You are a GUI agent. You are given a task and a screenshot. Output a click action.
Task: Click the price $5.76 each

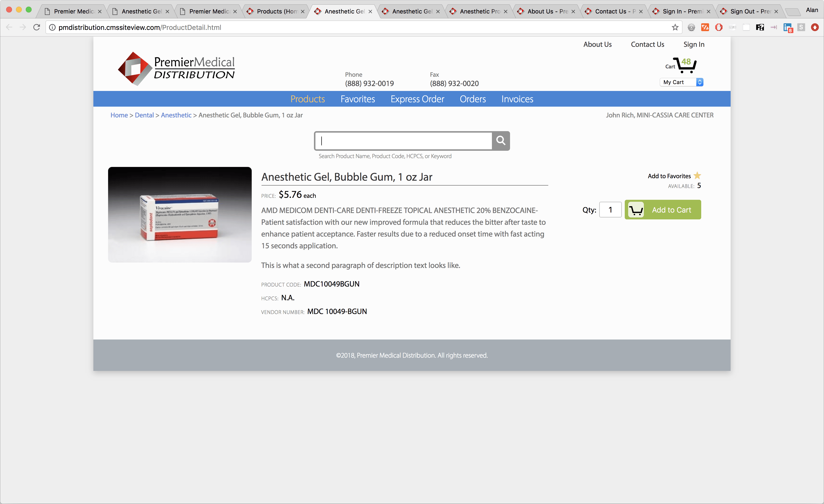tap(297, 195)
